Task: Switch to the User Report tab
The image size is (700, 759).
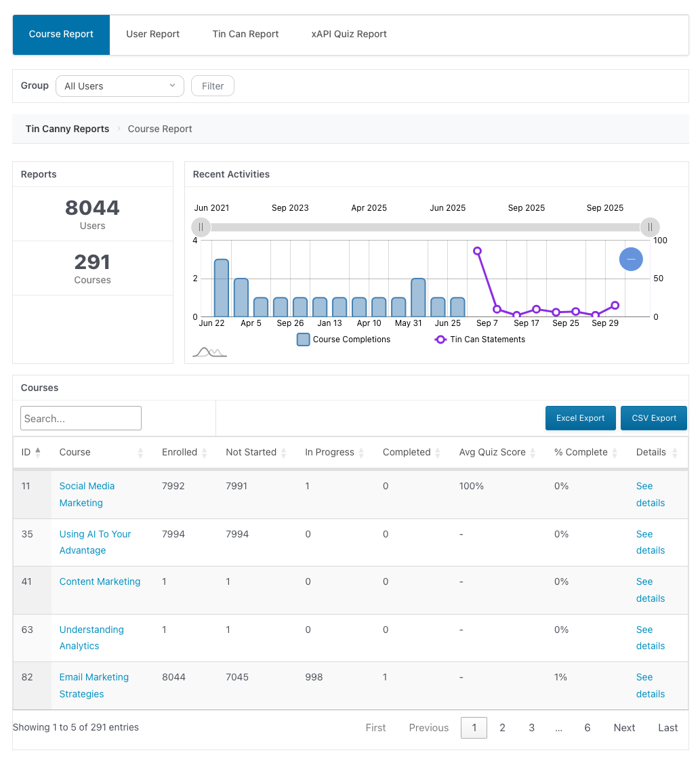Action: tap(152, 34)
